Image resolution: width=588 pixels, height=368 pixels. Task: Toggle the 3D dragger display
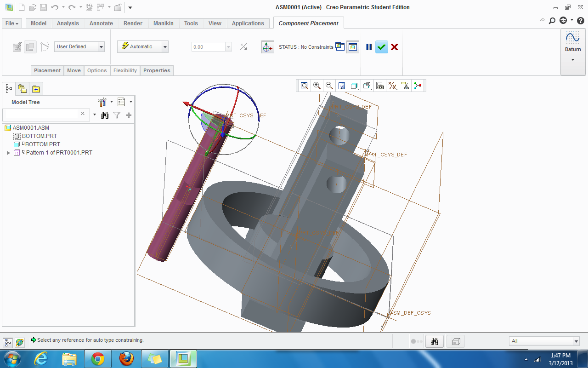[268, 47]
